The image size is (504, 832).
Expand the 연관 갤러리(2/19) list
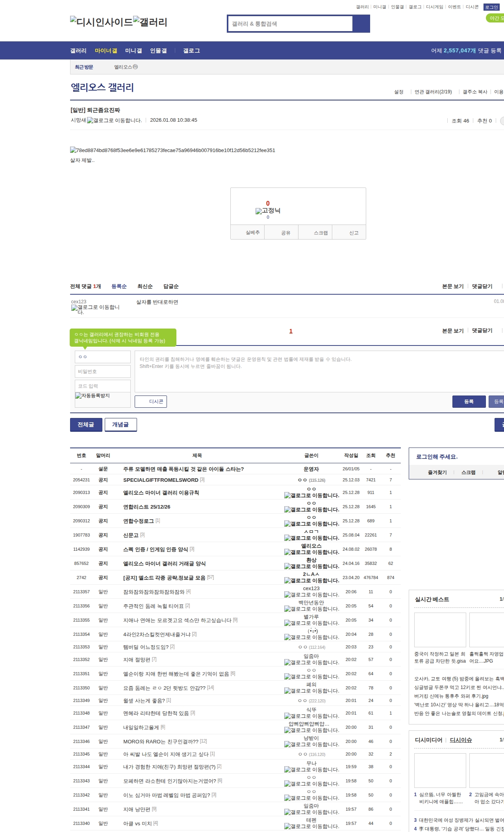433,92
